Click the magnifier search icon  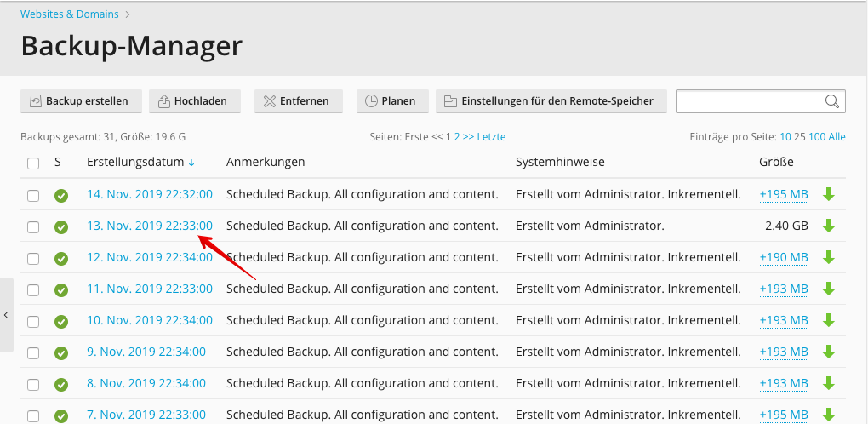[832, 101]
